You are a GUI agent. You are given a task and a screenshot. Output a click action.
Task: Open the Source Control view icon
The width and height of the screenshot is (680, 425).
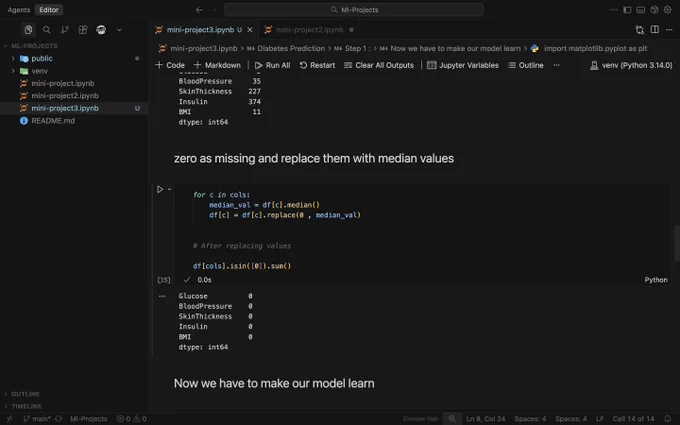[x=65, y=29]
